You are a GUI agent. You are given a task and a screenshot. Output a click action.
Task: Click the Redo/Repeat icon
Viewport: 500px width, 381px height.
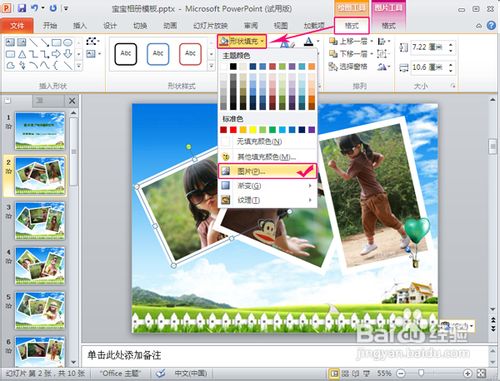tap(53, 8)
